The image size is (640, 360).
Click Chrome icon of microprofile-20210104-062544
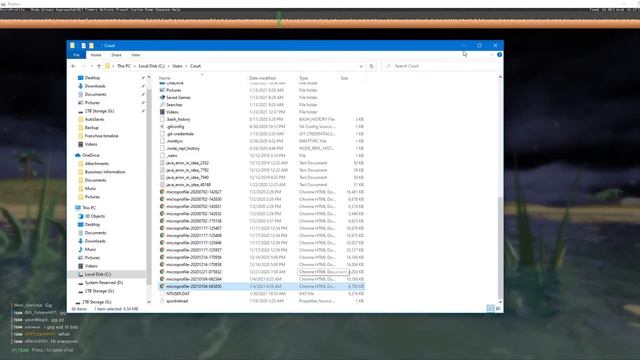click(162, 279)
